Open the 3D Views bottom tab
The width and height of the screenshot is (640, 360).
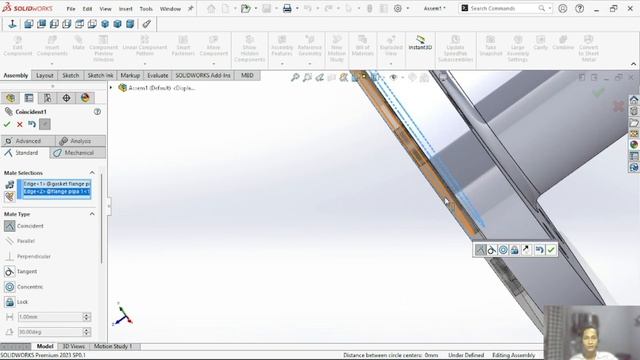point(73,346)
